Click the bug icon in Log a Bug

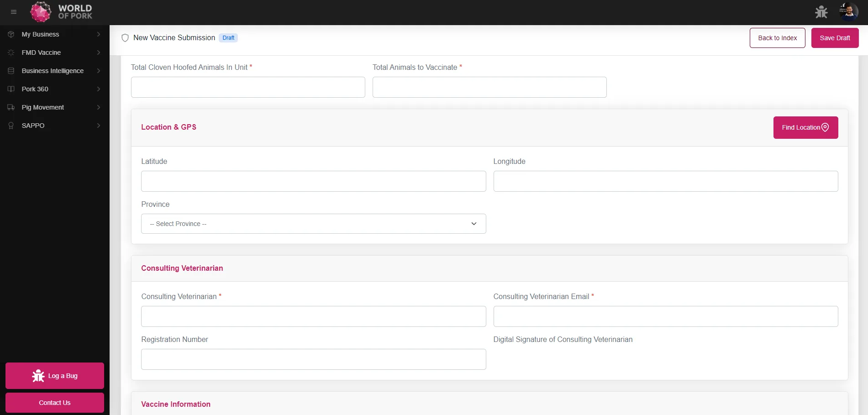(38, 376)
